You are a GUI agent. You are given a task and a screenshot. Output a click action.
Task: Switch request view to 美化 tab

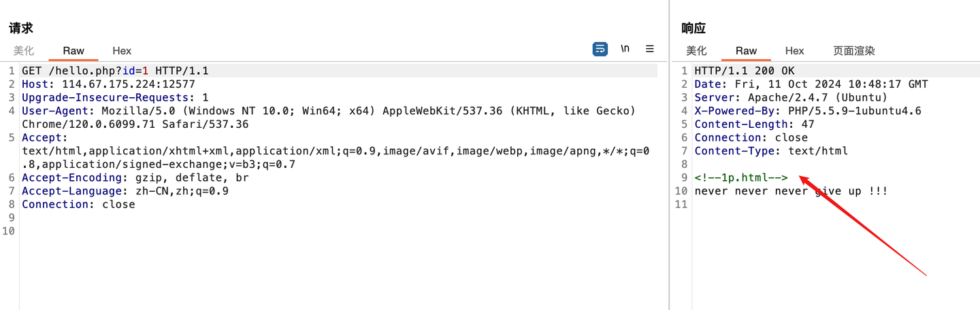point(24,51)
